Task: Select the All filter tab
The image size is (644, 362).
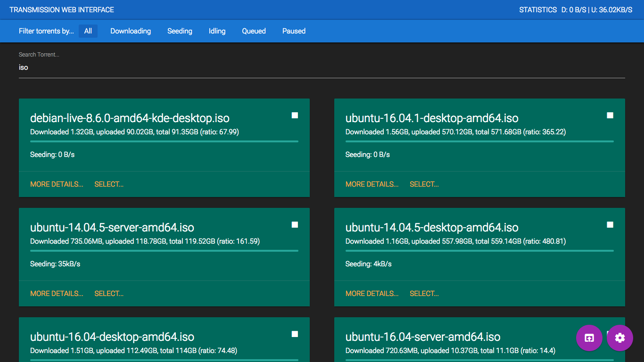Action: 88,31
